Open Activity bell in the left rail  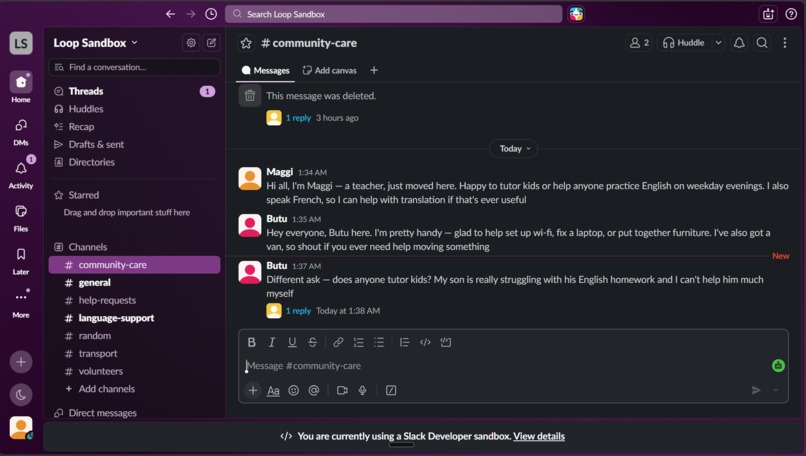[21, 174]
